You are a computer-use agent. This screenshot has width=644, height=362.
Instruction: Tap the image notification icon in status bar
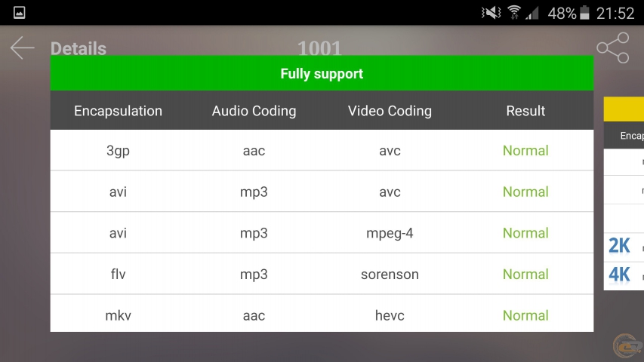(20, 13)
